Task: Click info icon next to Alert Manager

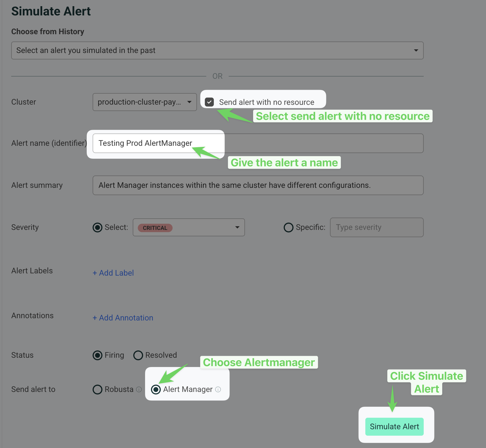Action: [218, 389]
